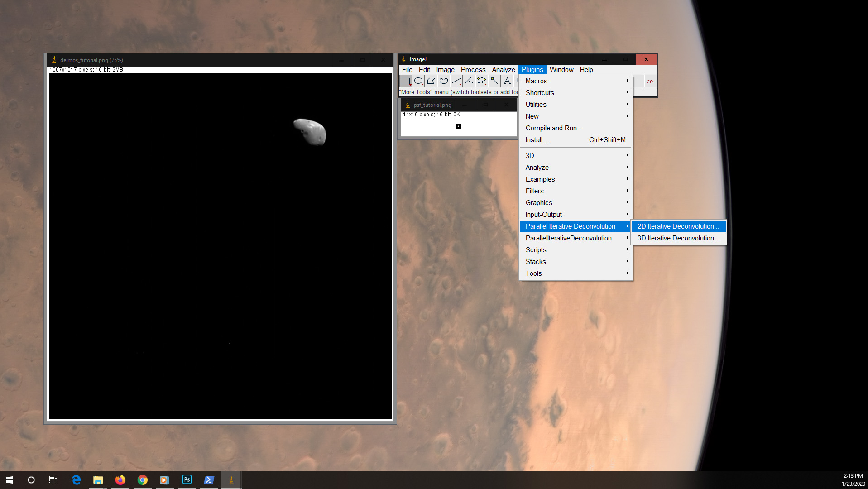Select the Angle tool

469,81
